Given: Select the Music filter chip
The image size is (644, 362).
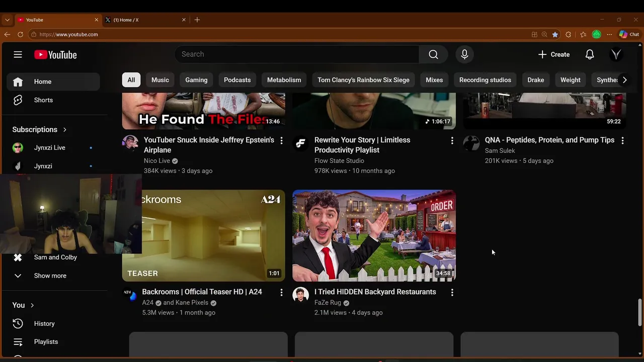Looking at the screenshot, I should point(160,80).
